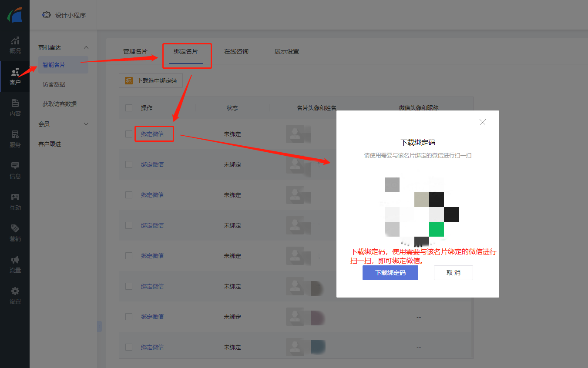Check the seventh row's checkbox

pyautogui.click(x=129, y=317)
